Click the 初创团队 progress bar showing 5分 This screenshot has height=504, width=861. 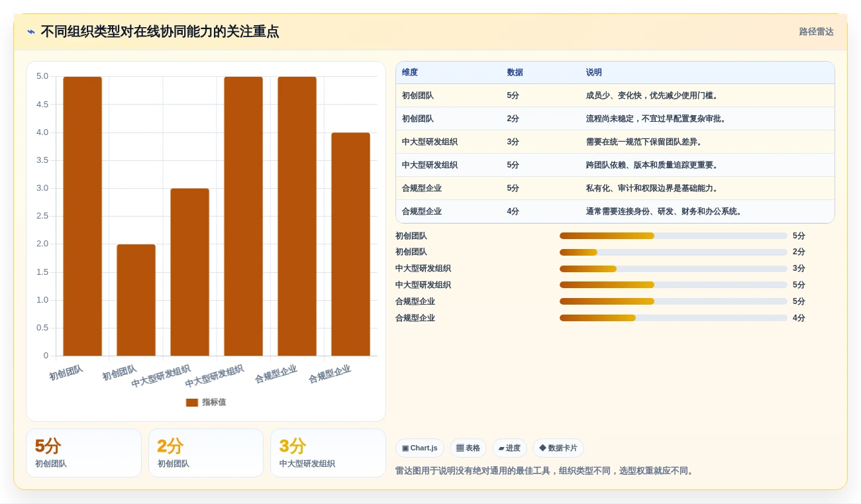click(x=674, y=236)
